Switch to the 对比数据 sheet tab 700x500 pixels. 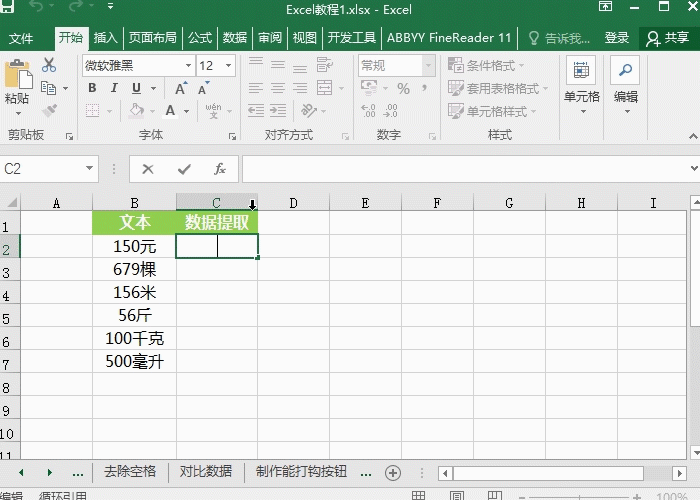click(x=206, y=472)
